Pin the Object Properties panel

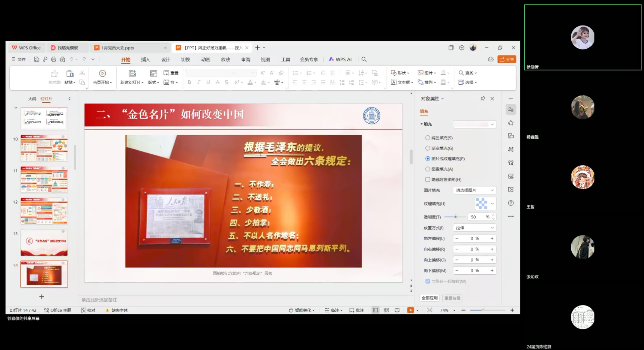[483, 99]
